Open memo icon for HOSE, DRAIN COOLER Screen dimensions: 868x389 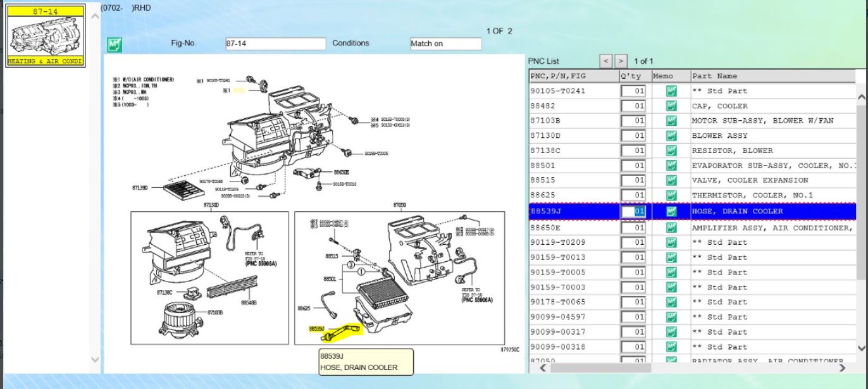coord(671,211)
